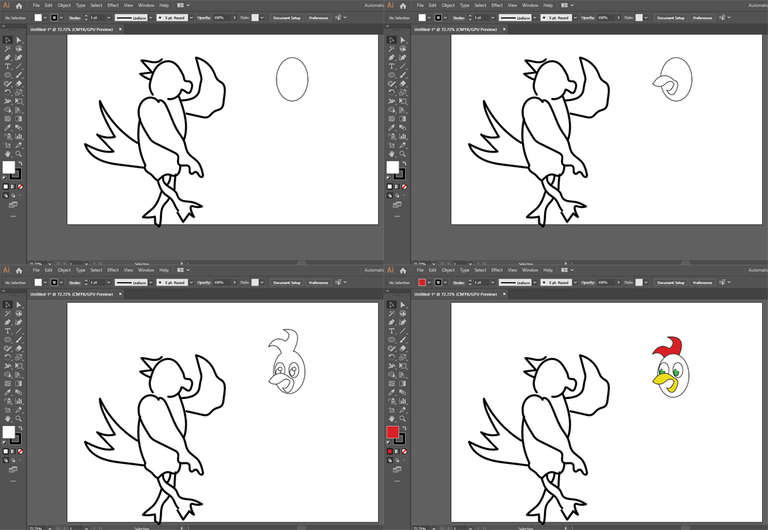Close Untitled-1 tab in outlined rooster-head window
768x530 pixels.
point(120,294)
